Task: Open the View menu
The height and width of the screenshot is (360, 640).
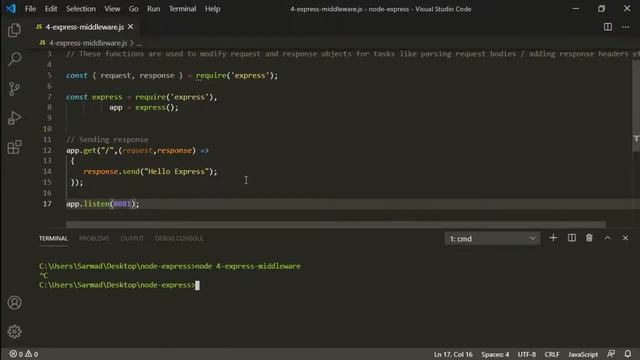Action: coord(112,9)
